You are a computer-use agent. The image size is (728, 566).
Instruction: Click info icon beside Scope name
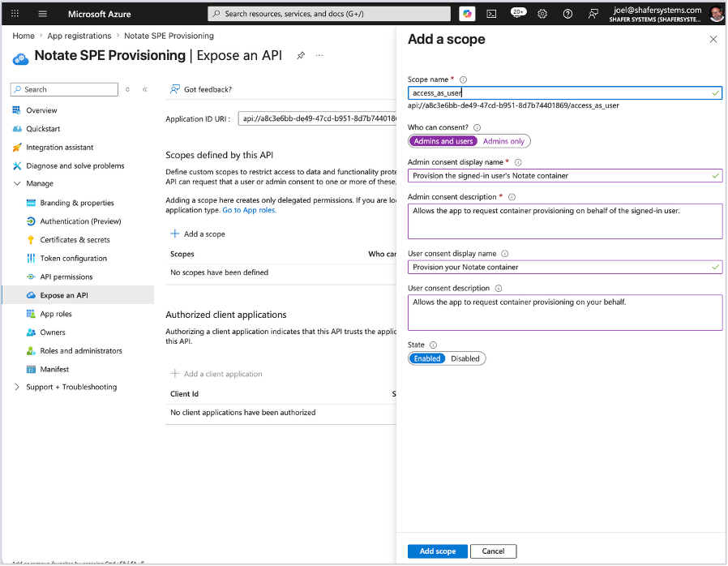pyautogui.click(x=463, y=79)
